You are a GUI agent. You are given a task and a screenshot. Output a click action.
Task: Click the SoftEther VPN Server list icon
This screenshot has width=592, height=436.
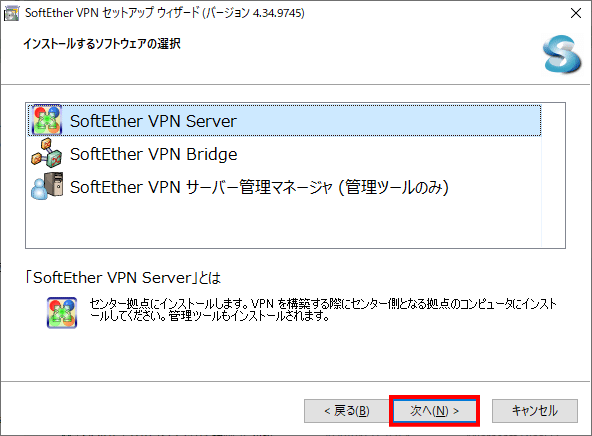tap(47, 120)
